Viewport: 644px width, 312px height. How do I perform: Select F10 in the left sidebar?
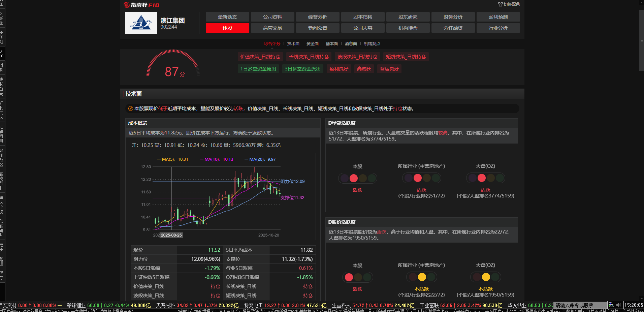2,54
